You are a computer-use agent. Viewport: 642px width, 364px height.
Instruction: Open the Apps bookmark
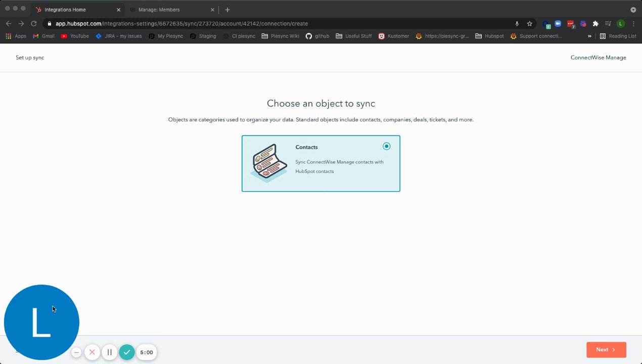coord(16,36)
